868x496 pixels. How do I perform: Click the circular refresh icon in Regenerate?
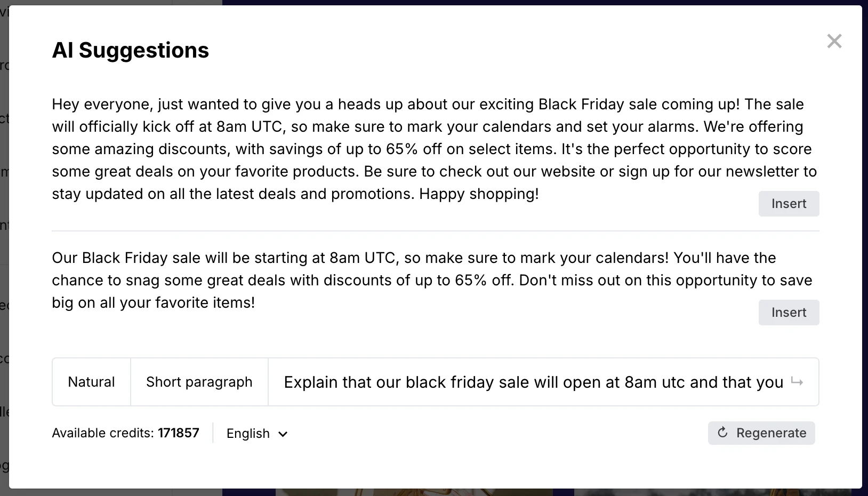pos(722,433)
